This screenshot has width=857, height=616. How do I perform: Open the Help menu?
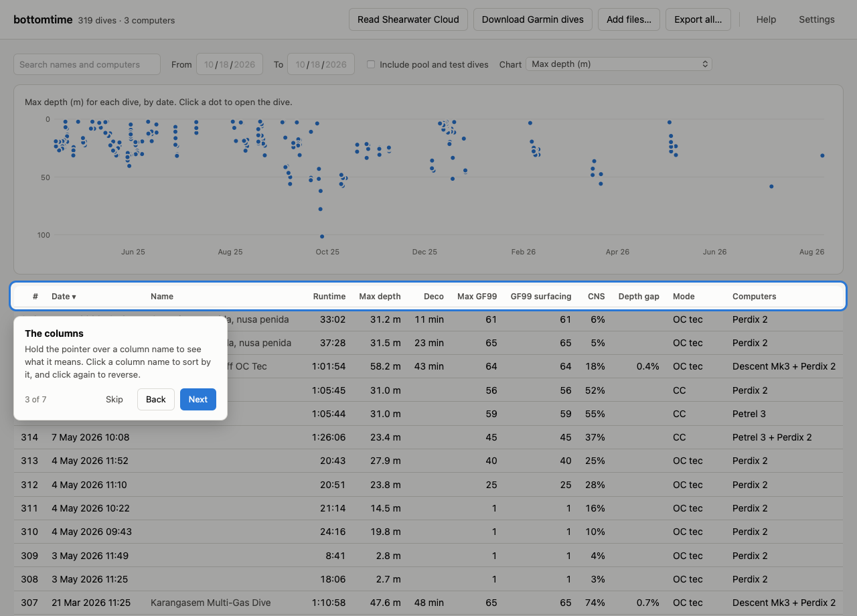coord(766,19)
